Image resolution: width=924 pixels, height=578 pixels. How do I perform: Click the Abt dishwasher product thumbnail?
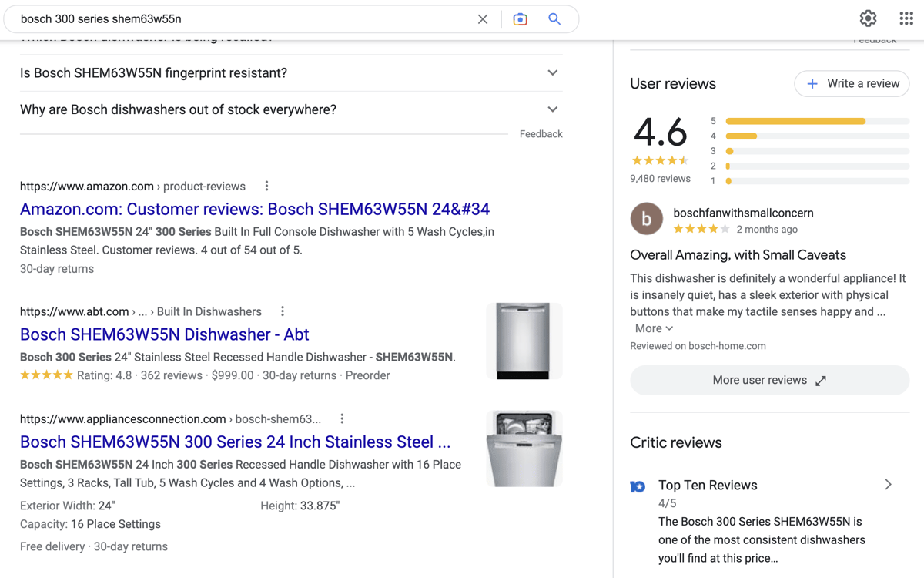point(524,341)
